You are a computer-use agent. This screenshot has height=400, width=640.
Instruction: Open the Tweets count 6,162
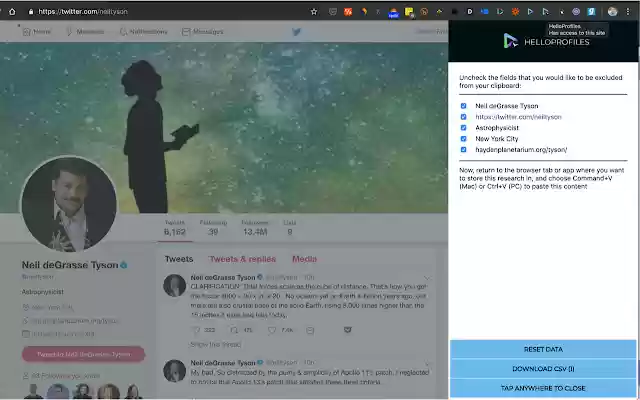point(175,228)
